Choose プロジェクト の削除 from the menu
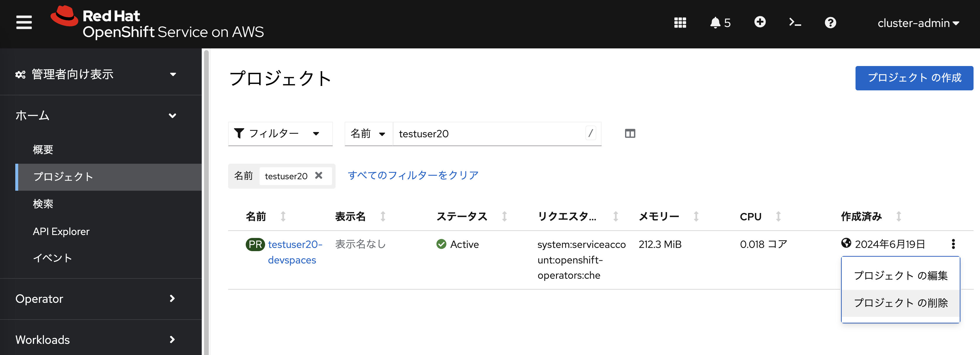The height and width of the screenshot is (355, 980). point(900,303)
